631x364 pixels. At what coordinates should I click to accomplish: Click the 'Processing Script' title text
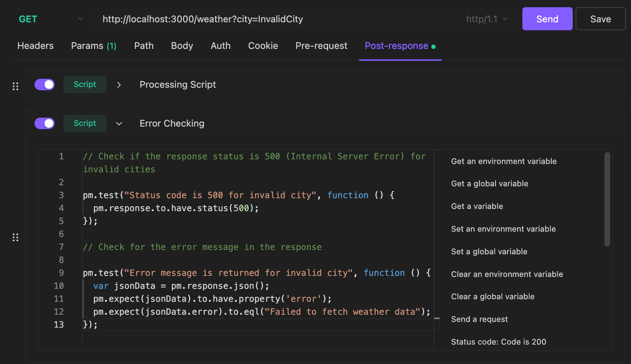(178, 85)
